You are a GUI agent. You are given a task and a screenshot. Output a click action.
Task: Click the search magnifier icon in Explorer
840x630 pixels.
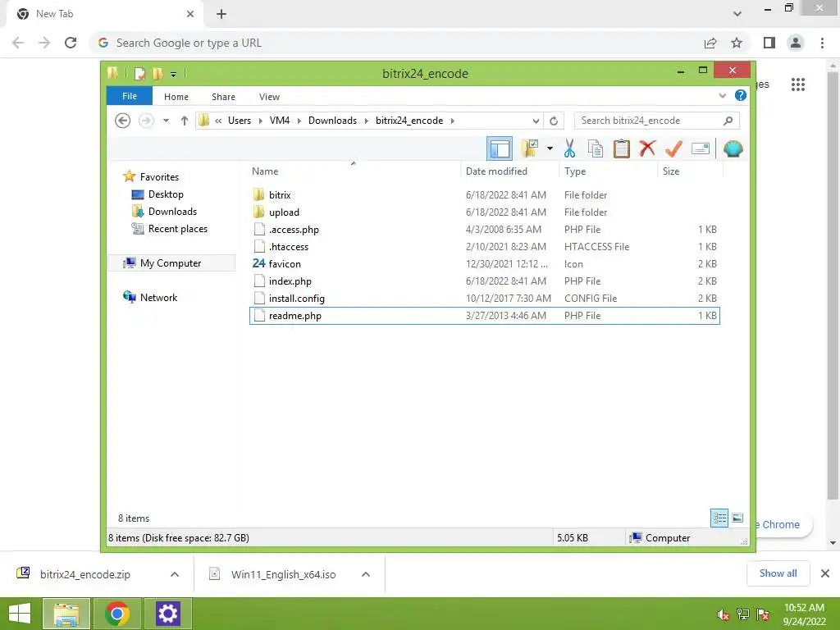[728, 121]
